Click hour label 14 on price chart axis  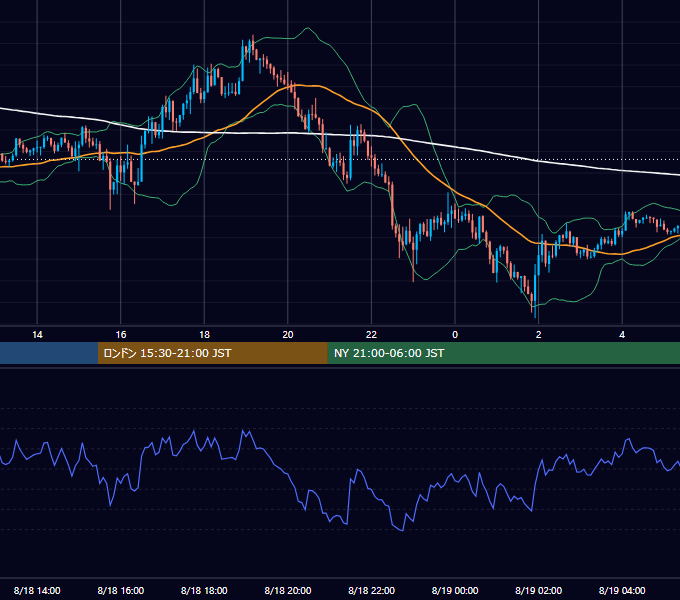[x=37, y=335]
